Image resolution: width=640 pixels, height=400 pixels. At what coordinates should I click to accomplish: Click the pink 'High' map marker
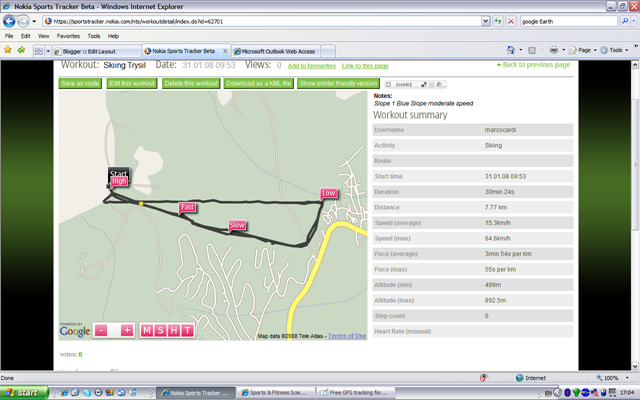pyautogui.click(x=119, y=182)
